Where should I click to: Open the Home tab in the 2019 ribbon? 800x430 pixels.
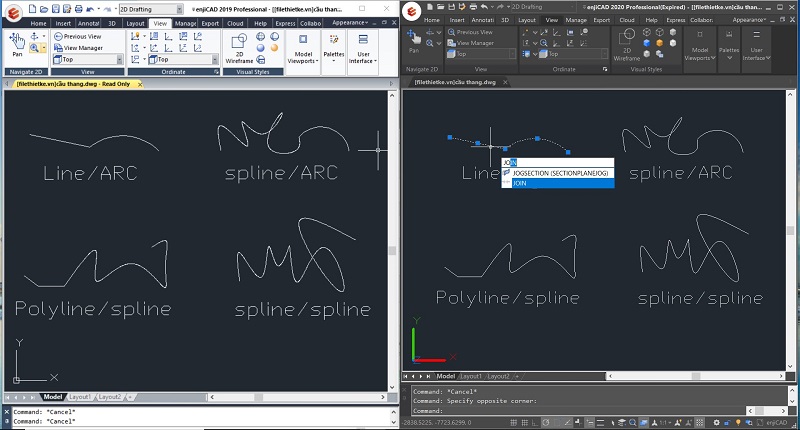(x=38, y=23)
